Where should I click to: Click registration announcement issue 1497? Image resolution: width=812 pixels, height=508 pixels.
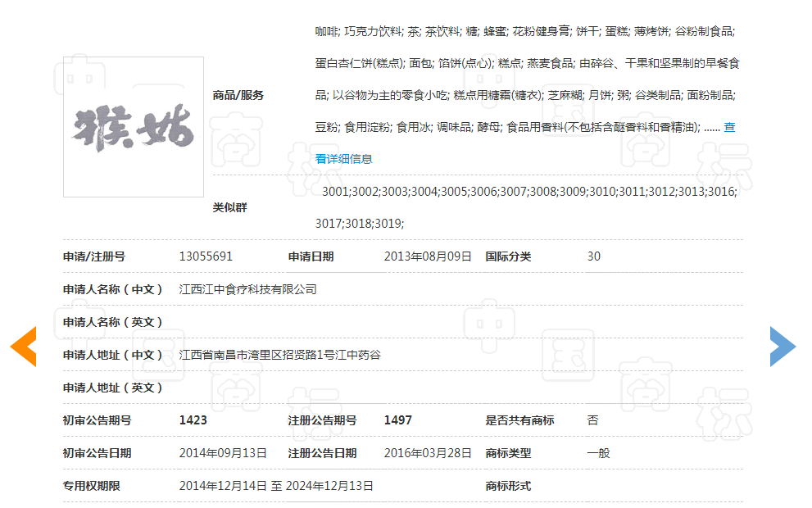pyautogui.click(x=397, y=420)
